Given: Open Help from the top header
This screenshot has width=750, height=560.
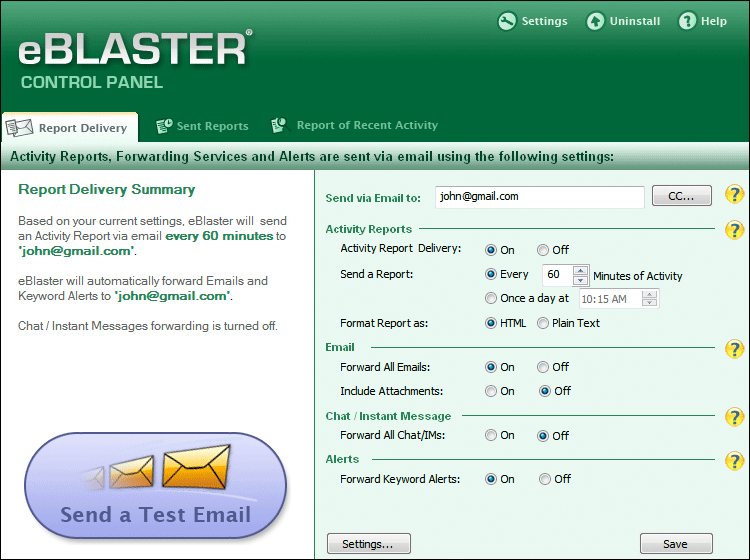Looking at the screenshot, I should (x=687, y=21).
